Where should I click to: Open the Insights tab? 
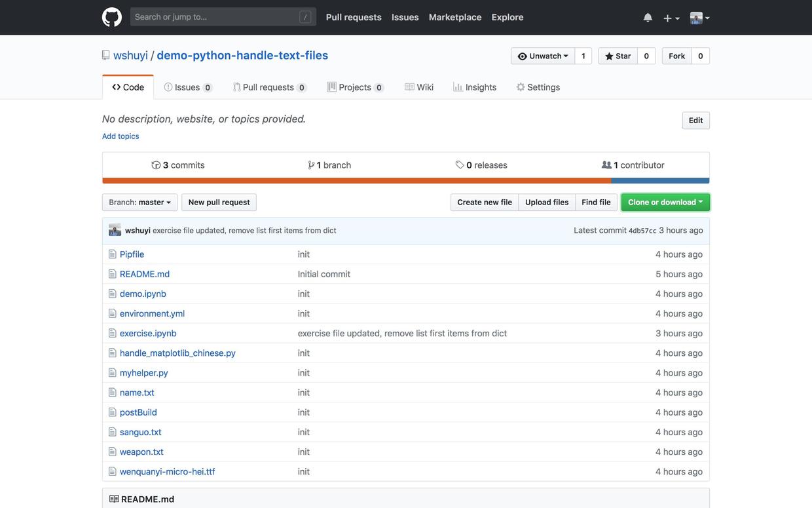(x=475, y=87)
